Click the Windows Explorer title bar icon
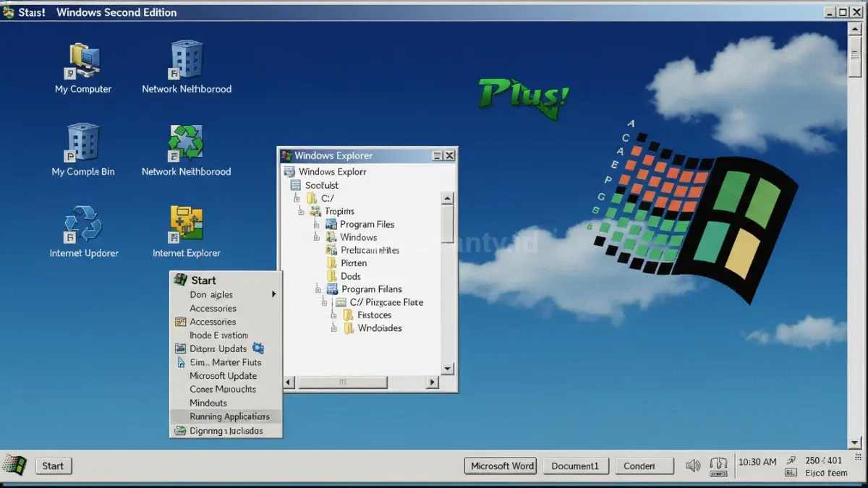The height and width of the screenshot is (488, 868). (286, 155)
